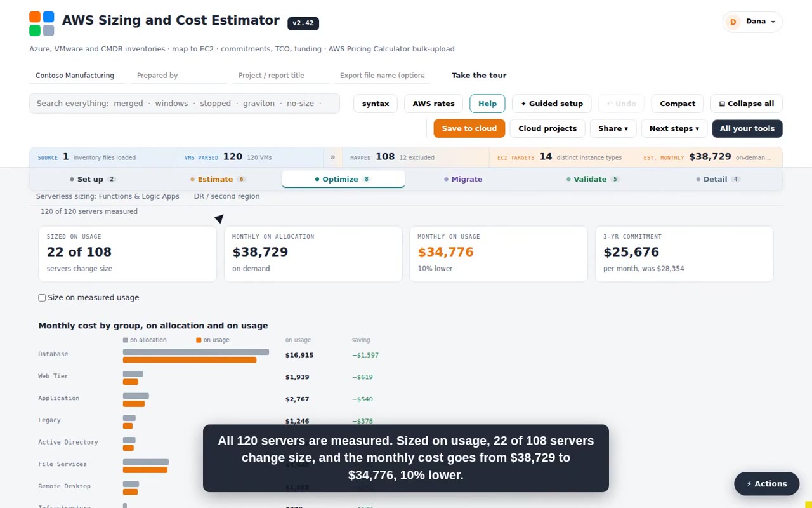Switch to the Detail tab
This screenshot has height=508, width=812.
(x=718, y=179)
